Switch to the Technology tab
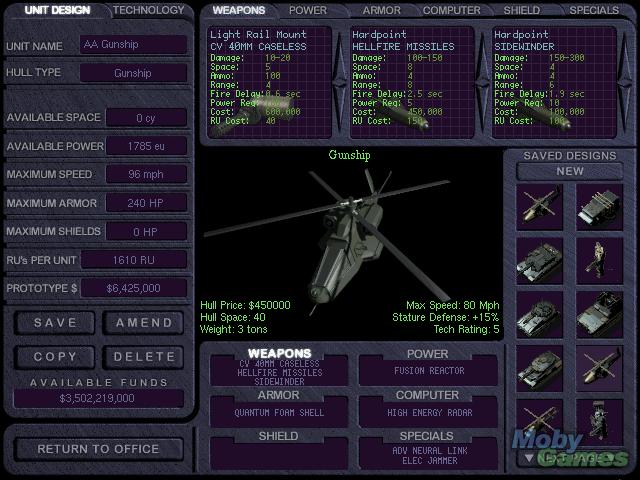 pos(148,10)
